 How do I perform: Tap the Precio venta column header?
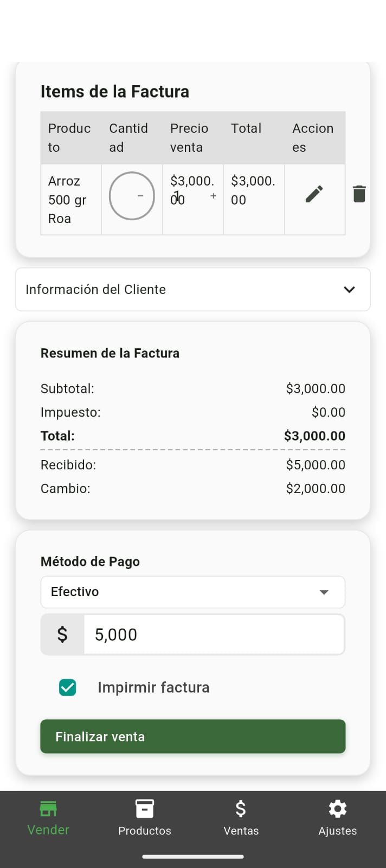tap(189, 138)
